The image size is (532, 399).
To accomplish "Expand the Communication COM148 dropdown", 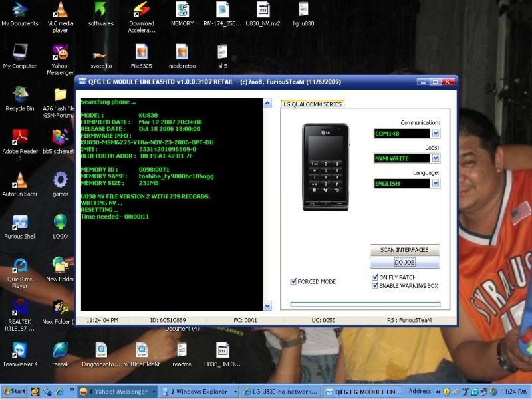I will (436, 134).
